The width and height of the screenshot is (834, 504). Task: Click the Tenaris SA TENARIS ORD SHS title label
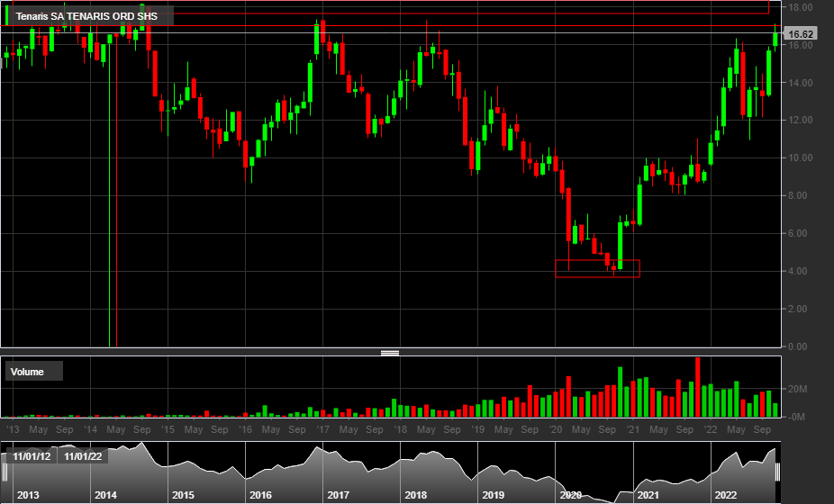86,16
